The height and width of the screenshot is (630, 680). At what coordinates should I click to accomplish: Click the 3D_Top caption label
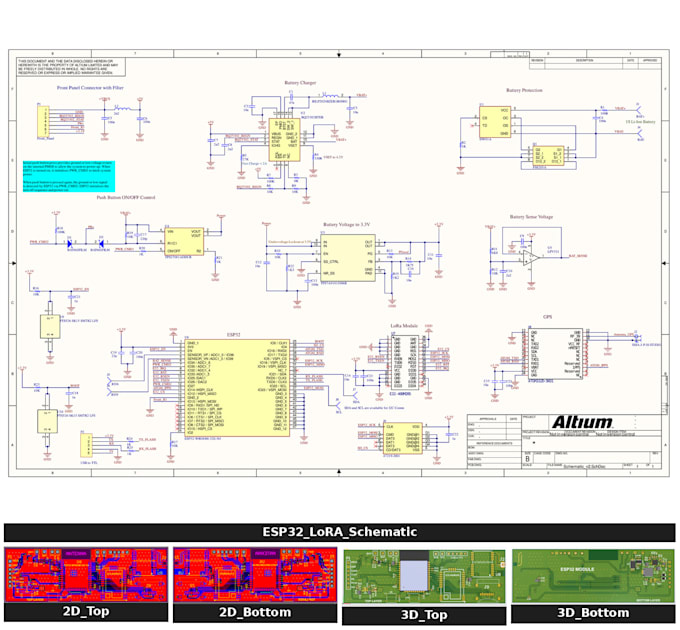424,615
